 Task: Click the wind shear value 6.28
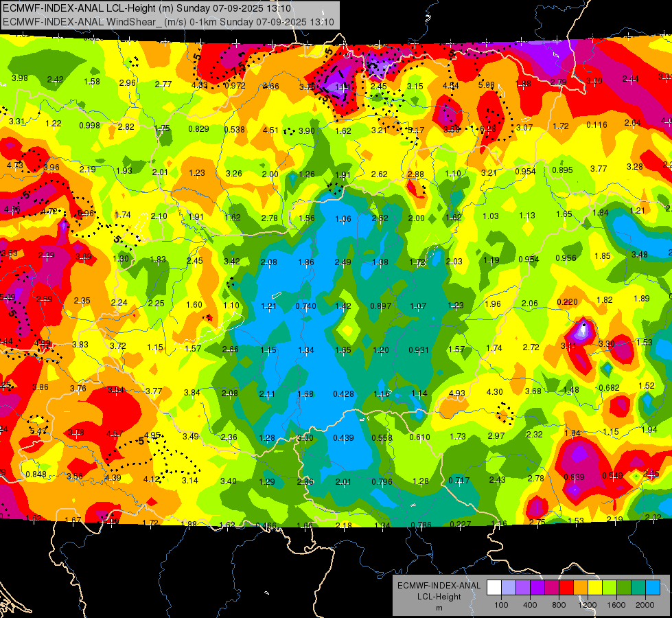(488, 128)
